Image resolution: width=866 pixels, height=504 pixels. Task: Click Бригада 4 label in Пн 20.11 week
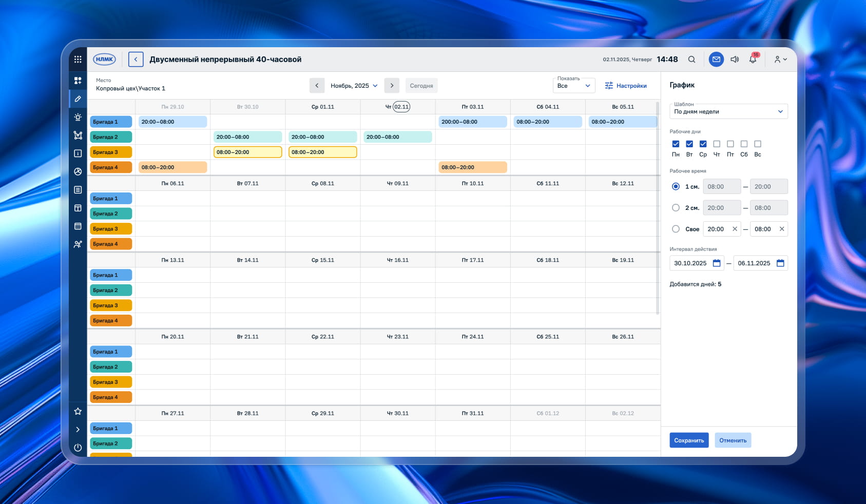click(111, 397)
